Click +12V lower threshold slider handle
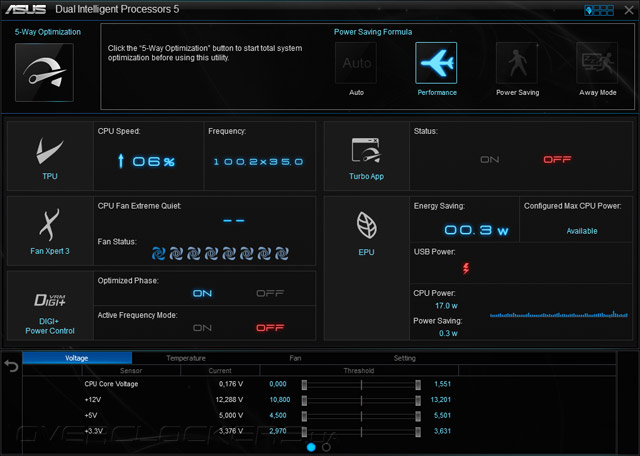640x456 pixels. [x=304, y=400]
